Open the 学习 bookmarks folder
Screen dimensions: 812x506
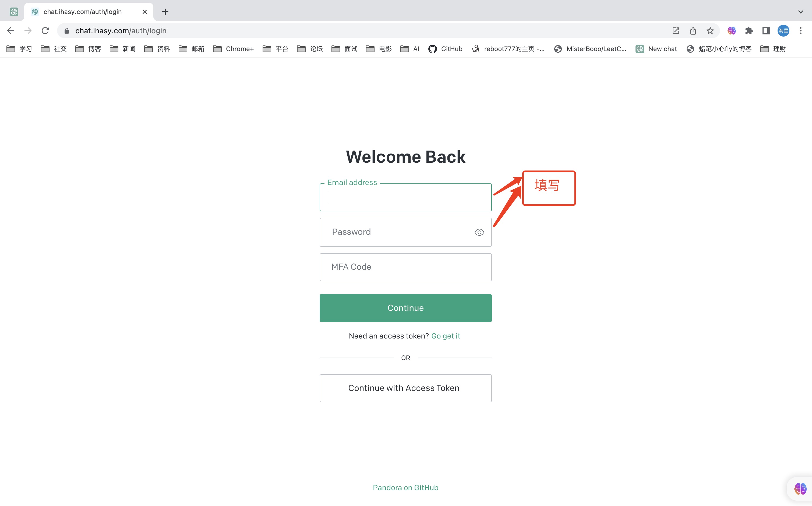(19, 49)
